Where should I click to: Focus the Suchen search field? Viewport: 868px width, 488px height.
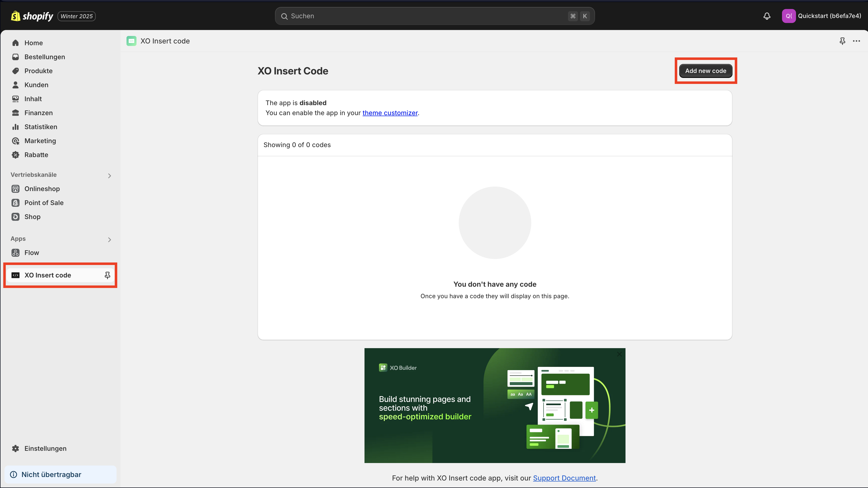435,16
